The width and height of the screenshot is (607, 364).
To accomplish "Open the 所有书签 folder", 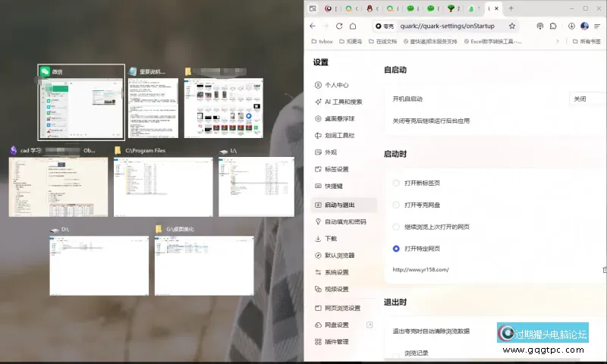I will click(587, 42).
